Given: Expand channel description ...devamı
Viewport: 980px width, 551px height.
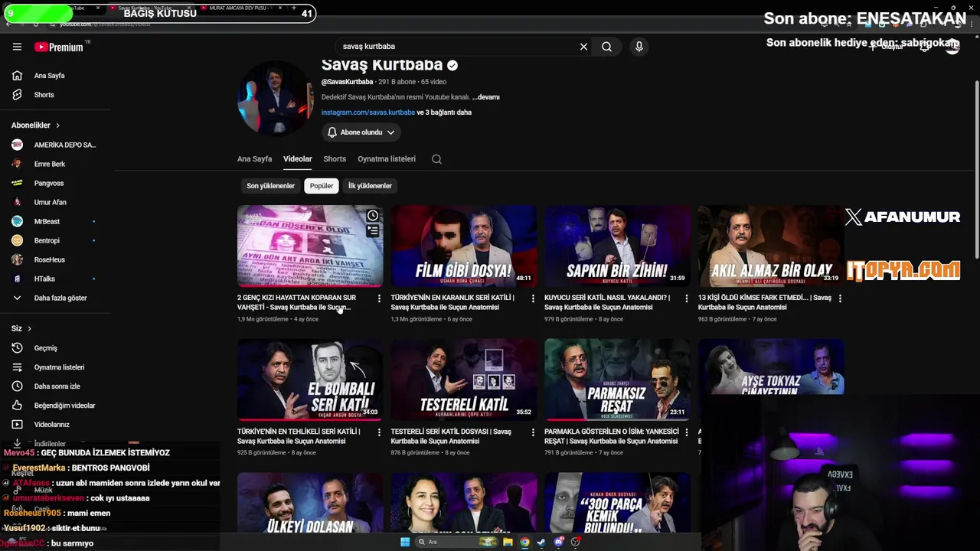Looking at the screenshot, I should tap(486, 97).
